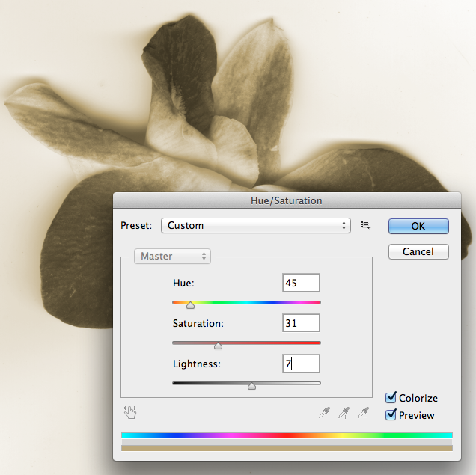Screen dimensions: 476x475
Task: Pick the Eyedropper tool
Action: pyautogui.click(x=325, y=412)
